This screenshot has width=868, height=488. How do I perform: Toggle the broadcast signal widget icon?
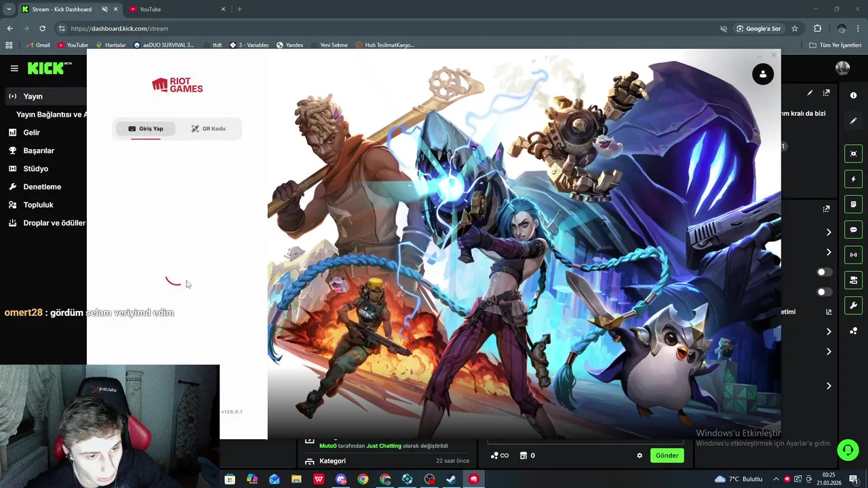(854, 255)
